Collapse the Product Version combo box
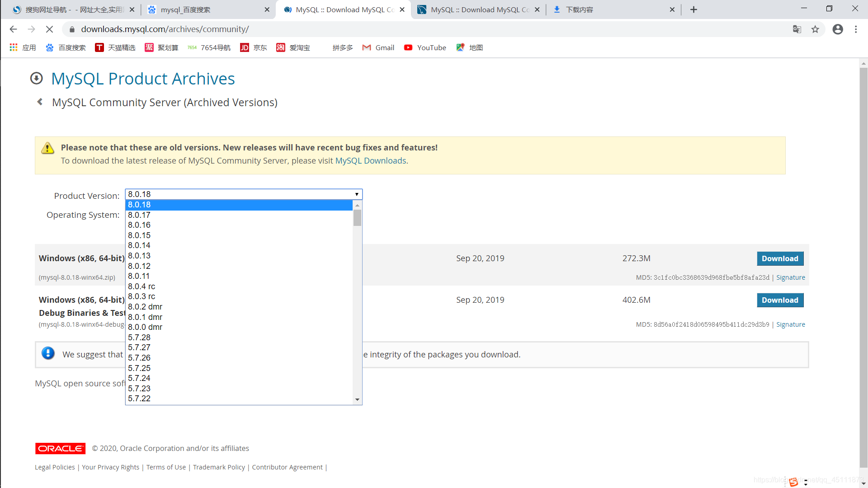868x488 pixels. click(244, 194)
